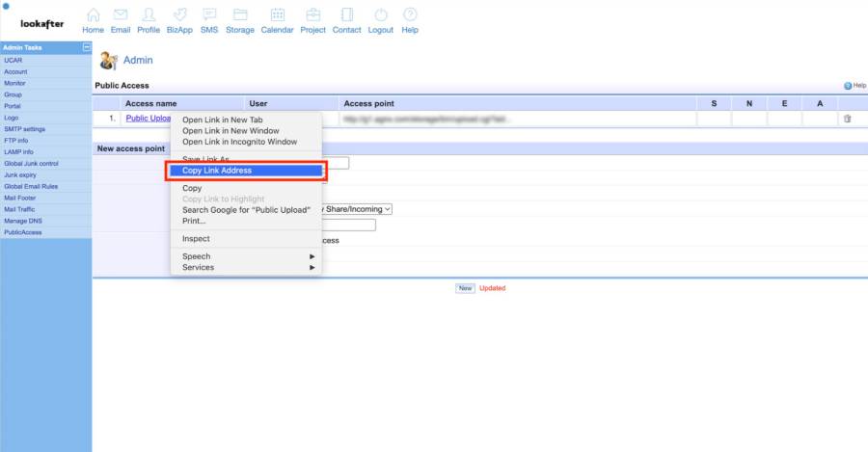Open SMTP settings in Admin Tasks sidebar
Viewport: 868px width, 452px height.
pos(24,129)
